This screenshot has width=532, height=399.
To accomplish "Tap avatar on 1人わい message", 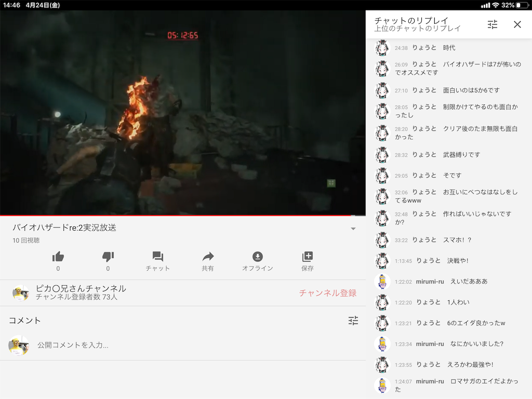I will coord(382,302).
